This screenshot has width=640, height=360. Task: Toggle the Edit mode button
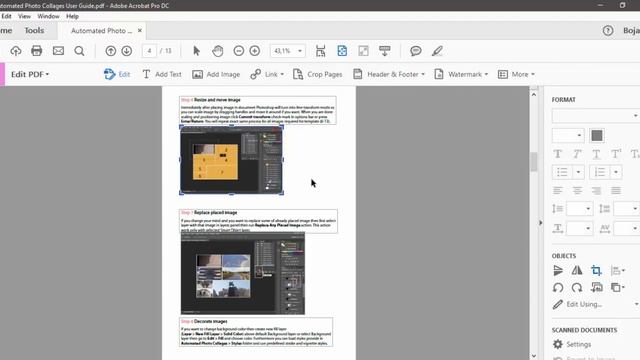pyautogui.click(x=117, y=74)
